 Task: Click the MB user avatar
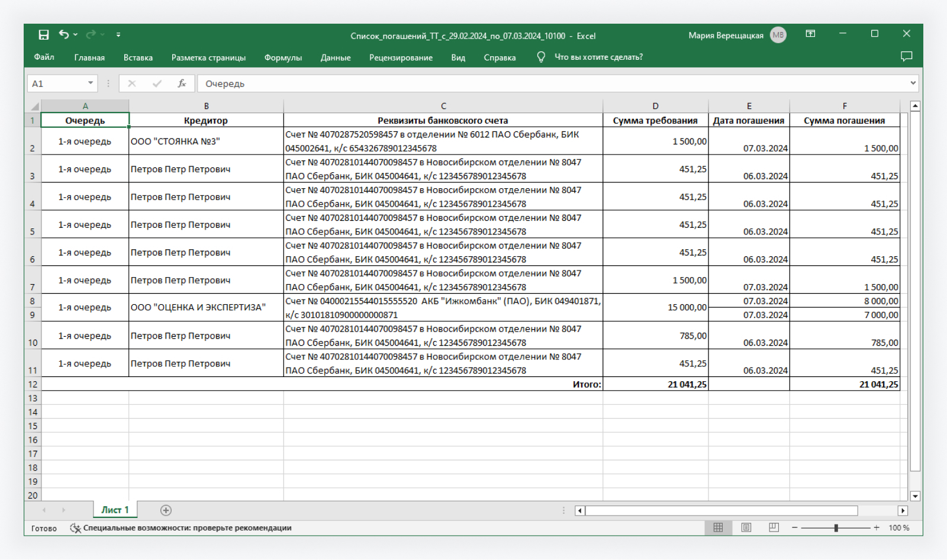(x=778, y=36)
